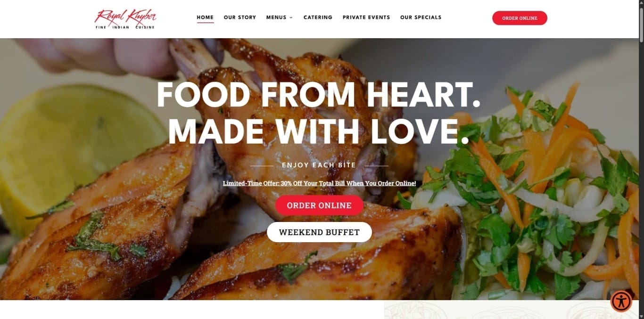Click the large red ORDER ONLINE hero button
The height and width of the screenshot is (319, 644).
[319, 205]
